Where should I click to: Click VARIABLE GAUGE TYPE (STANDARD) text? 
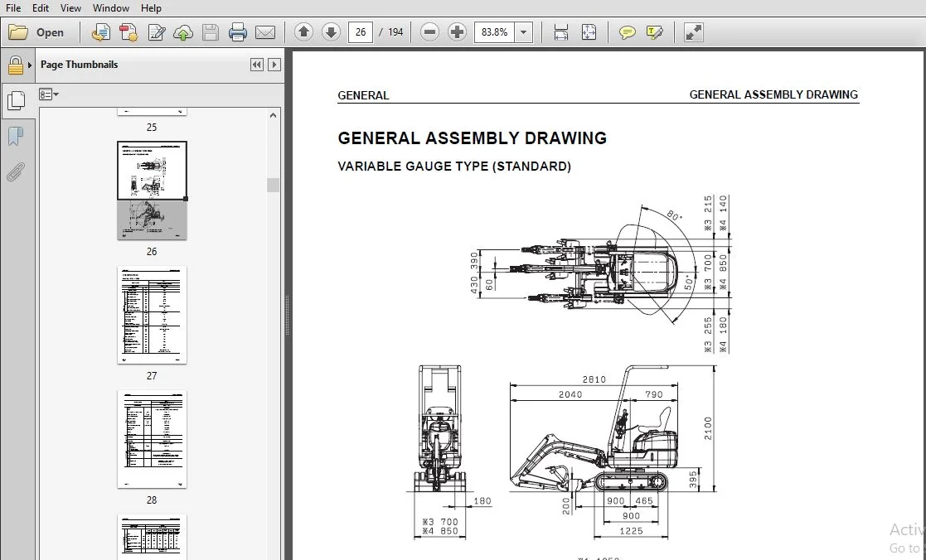point(454,167)
